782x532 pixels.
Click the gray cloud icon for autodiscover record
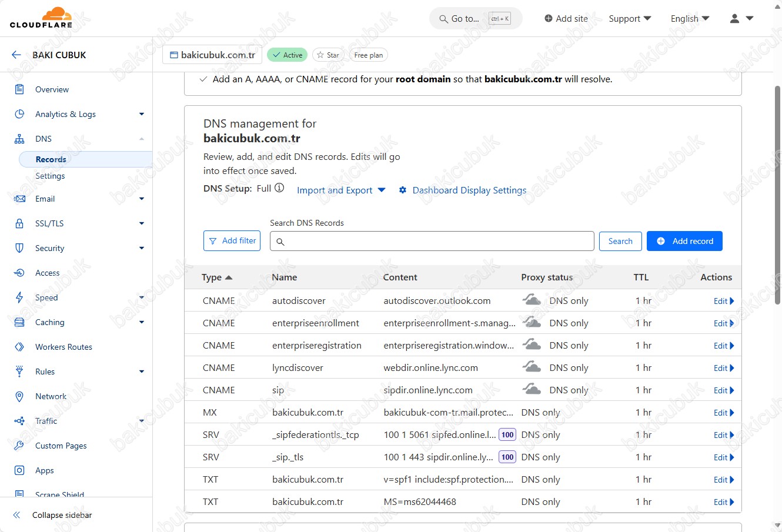pyautogui.click(x=532, y=300)
